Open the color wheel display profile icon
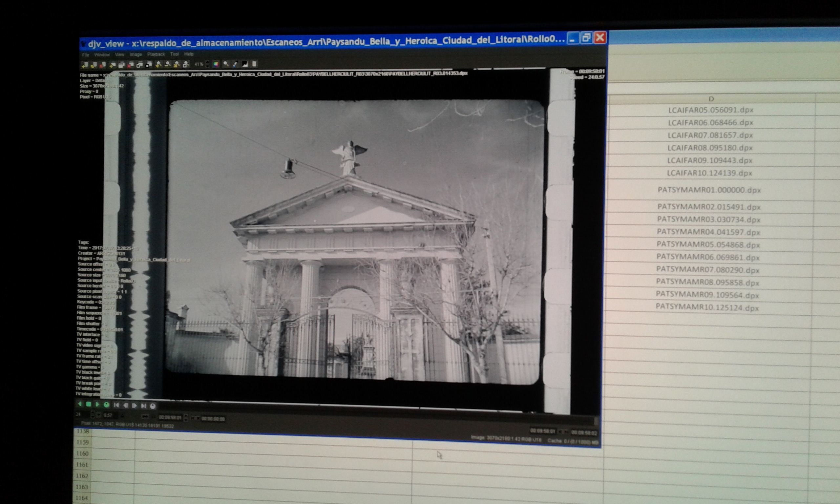The image size is (840, 504). coord(216,64)
